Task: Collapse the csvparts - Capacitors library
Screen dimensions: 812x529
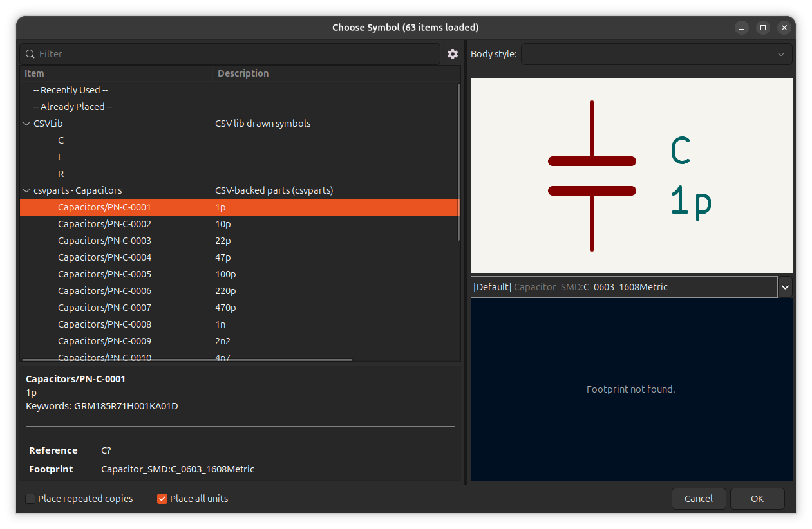Action: tap(26, 190)
